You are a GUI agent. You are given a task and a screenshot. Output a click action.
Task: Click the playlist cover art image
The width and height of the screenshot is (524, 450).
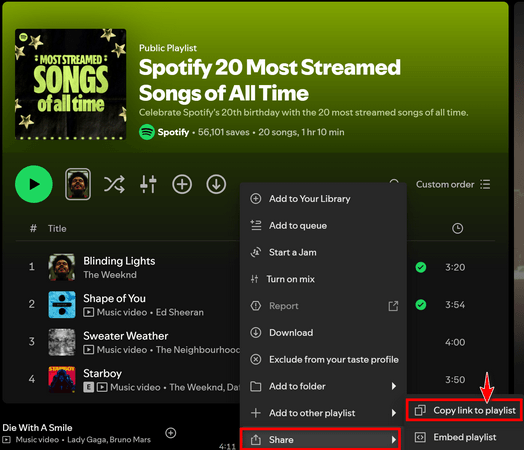click(x=71, y=84)
